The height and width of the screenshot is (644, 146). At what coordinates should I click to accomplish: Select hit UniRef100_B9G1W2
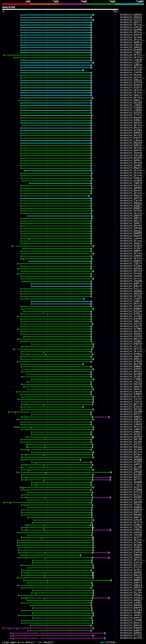point(131,447)
